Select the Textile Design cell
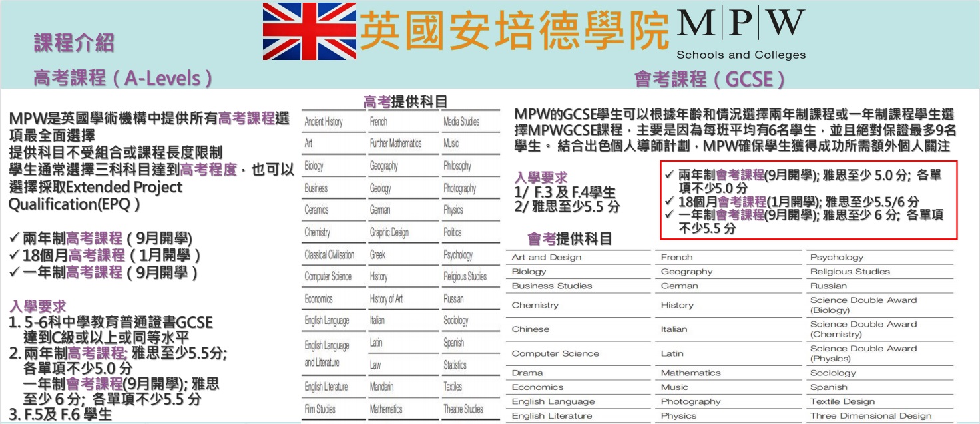The image size is (980, 424). [x=842, y=401]
